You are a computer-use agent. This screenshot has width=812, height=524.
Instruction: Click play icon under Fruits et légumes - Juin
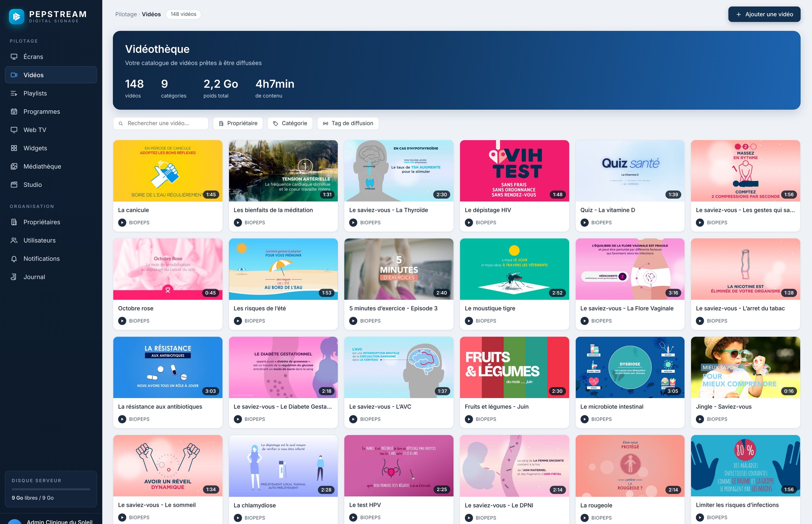[469, 419]
